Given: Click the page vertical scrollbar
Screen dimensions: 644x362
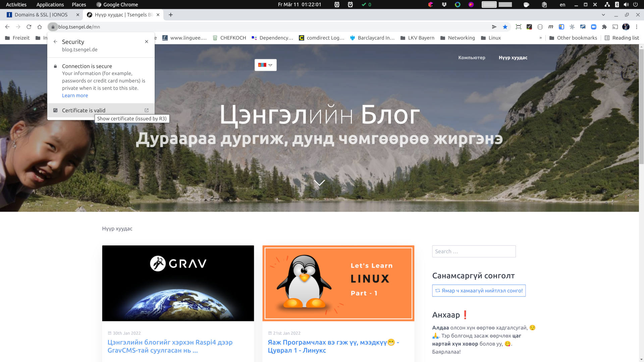Looking at the screenshot, I should point(641,107).
